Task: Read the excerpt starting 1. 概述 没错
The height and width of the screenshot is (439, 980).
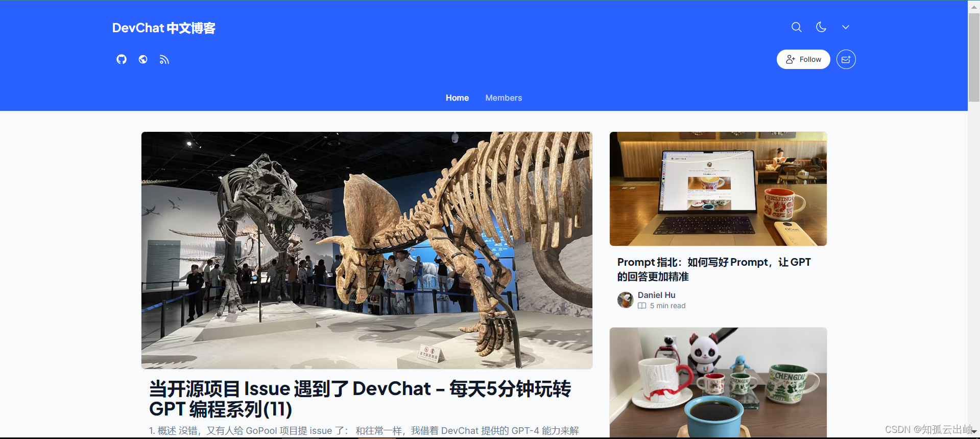Action: (364, 431)
